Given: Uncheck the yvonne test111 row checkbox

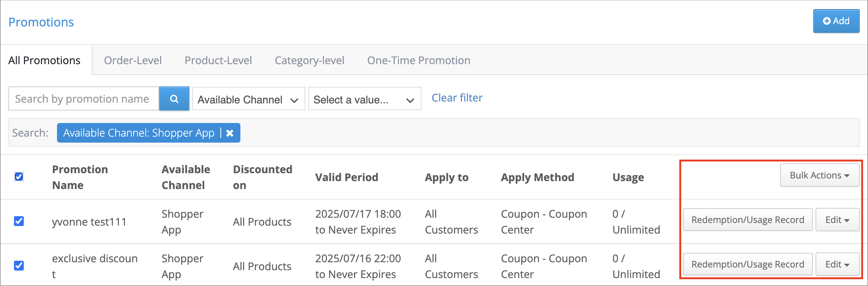Looking at the screenshot, I should coord(19,221).
